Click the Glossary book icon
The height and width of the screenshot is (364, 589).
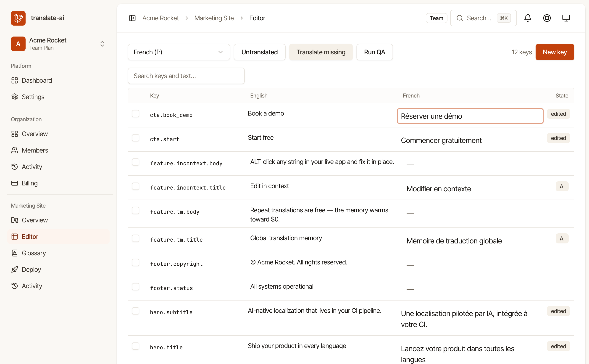click(15, 253)
